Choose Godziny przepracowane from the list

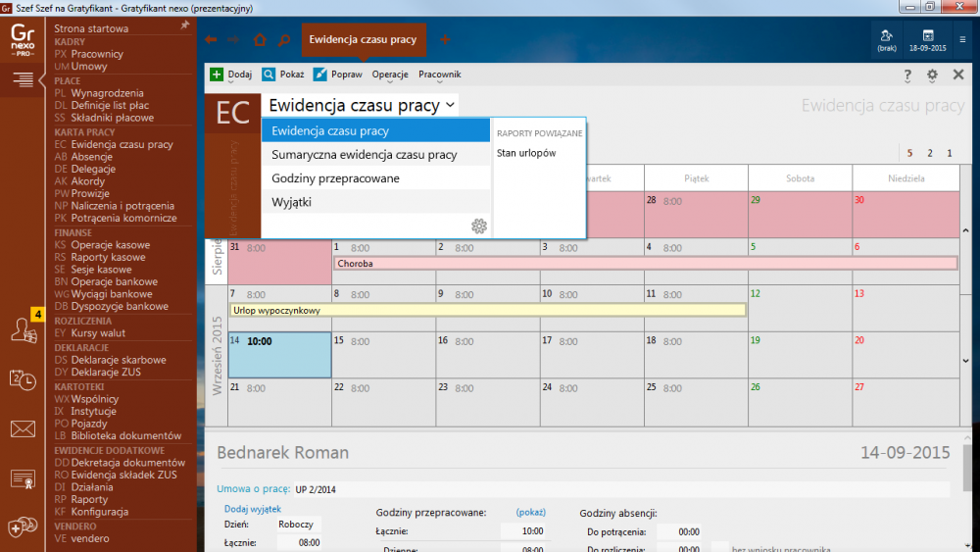[335, 178]
